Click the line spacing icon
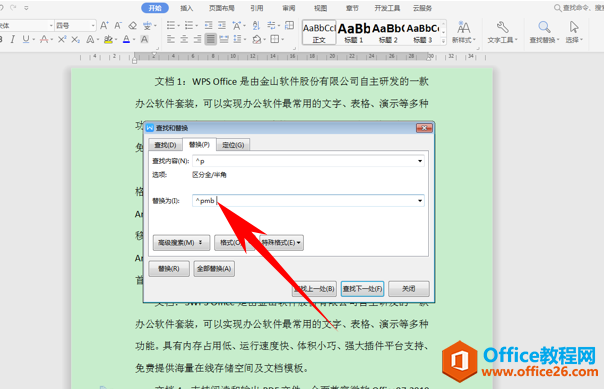This screenshot has height=389, width=605. tap(237, 39)
